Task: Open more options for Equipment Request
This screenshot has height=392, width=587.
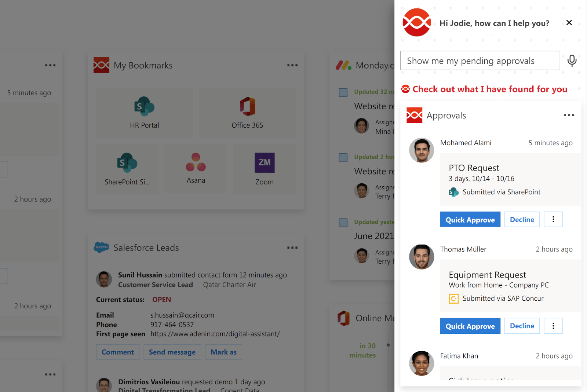Action: coord(553,326)
